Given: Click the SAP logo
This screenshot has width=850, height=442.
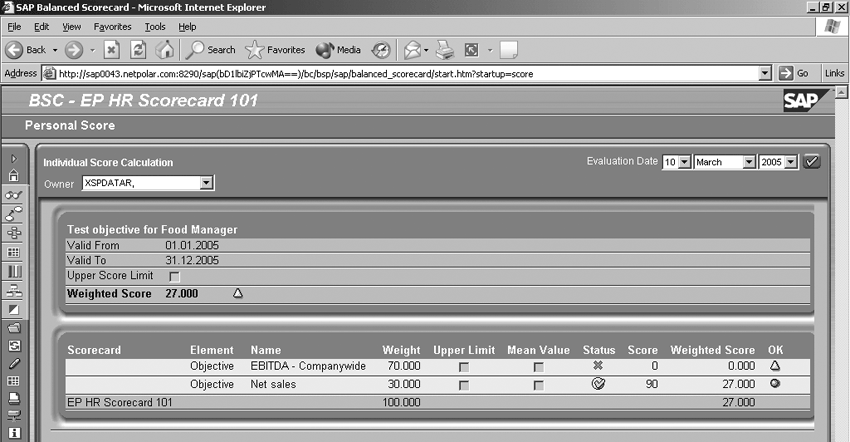Looking at the screenshot, I should [804, 100].
